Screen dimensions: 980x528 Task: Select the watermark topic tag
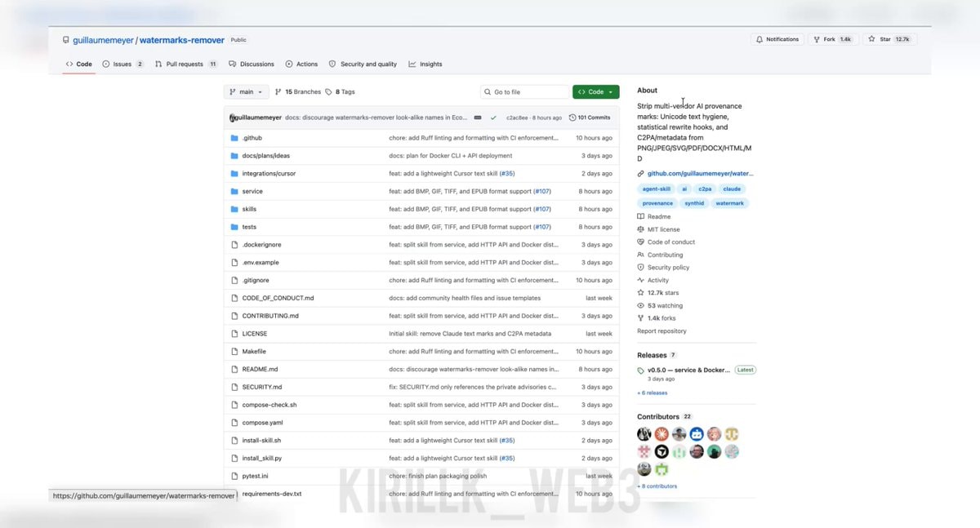click(x=730, y=203)
